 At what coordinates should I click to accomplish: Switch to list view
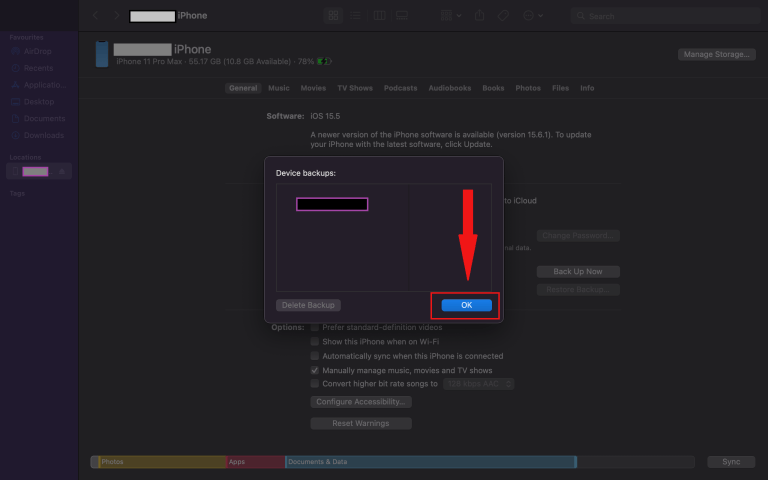click(355, 16)
